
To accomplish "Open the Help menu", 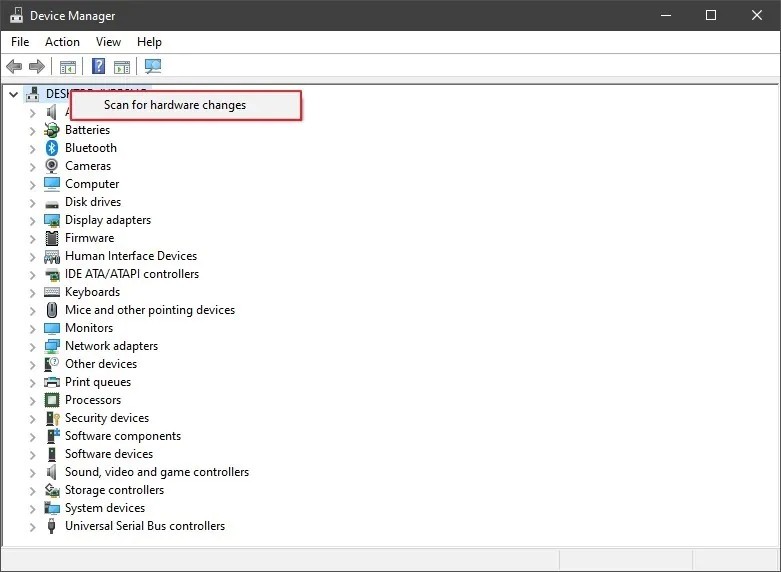I will coord(149,42).
